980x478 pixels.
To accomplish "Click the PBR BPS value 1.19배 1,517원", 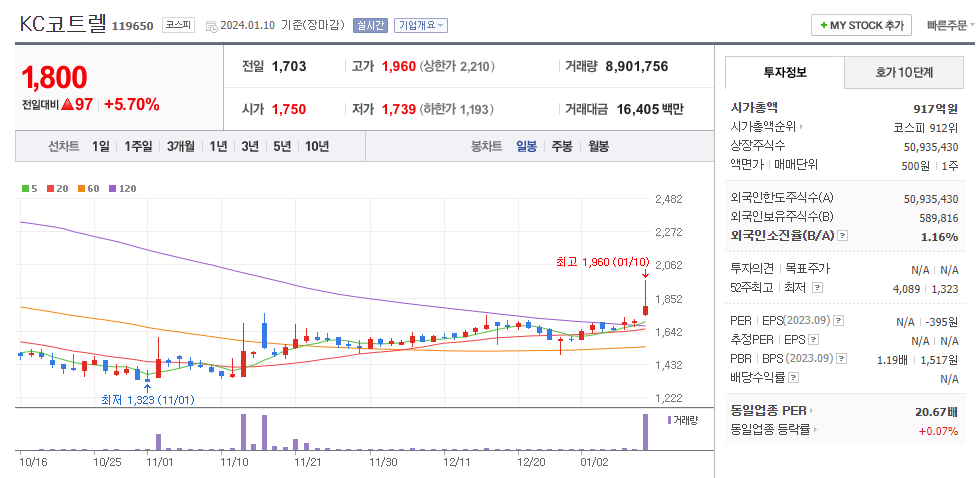I will click(x=918, y=360).
